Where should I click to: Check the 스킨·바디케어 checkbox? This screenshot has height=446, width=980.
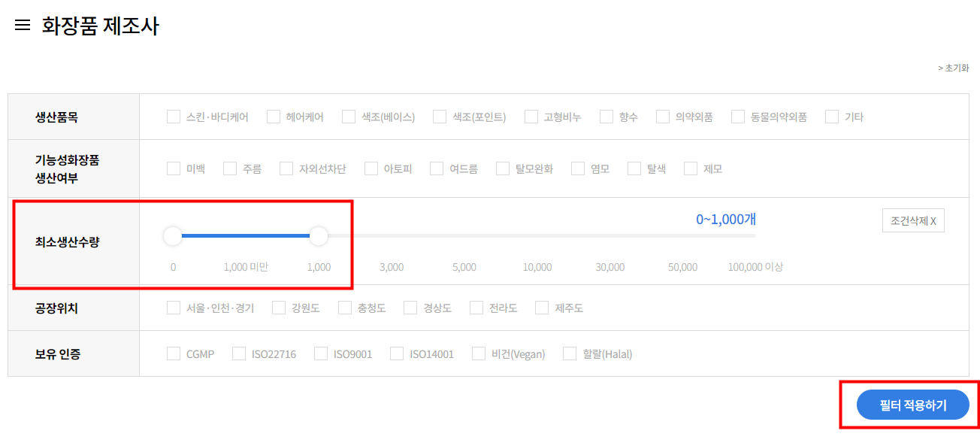coord(174,117)
